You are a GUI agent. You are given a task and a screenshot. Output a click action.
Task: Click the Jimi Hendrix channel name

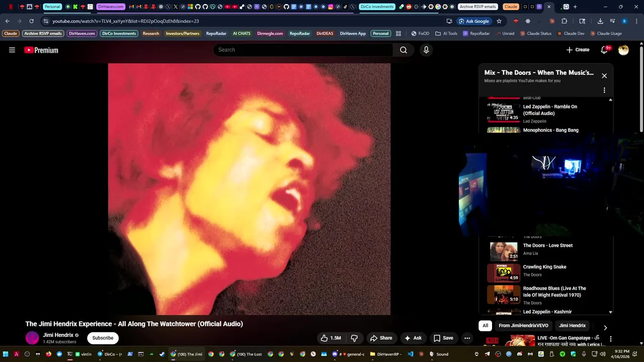58,335
